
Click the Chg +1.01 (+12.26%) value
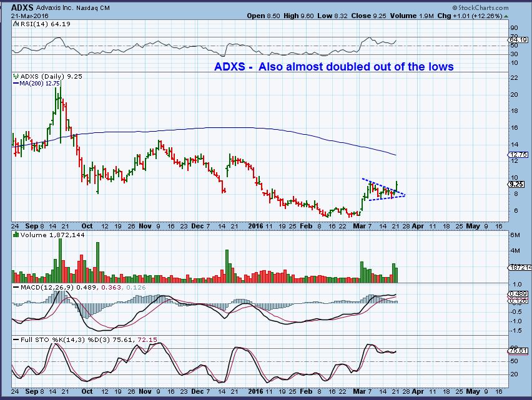click(x=470, y=16)
